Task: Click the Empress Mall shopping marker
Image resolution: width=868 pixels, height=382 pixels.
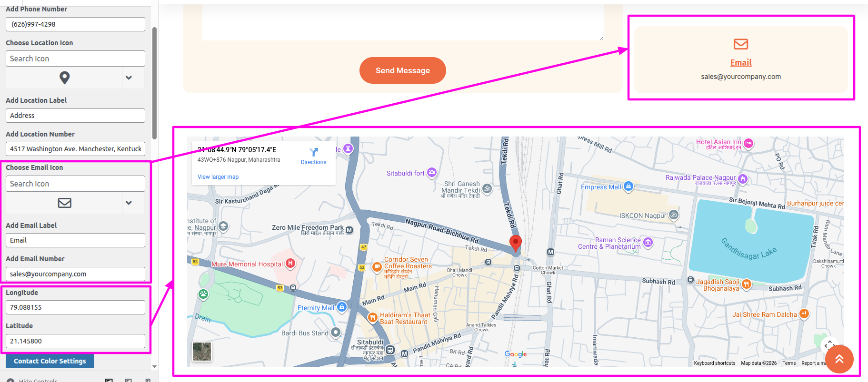Action: pos(629,186)
